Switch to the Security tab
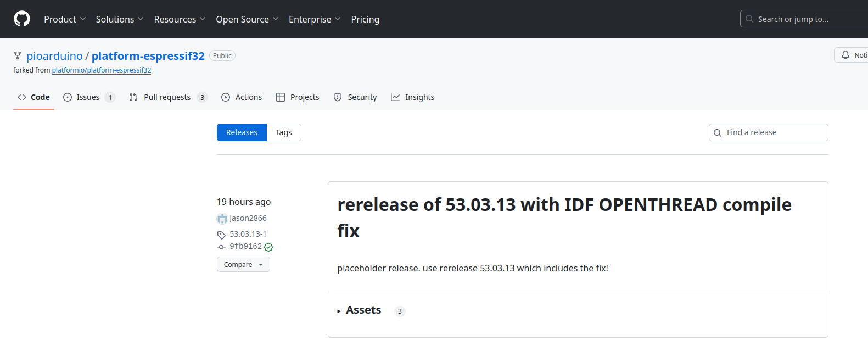The height and width of the screenshot is (345, 868). pyautogui.click(x=355, y=97)
